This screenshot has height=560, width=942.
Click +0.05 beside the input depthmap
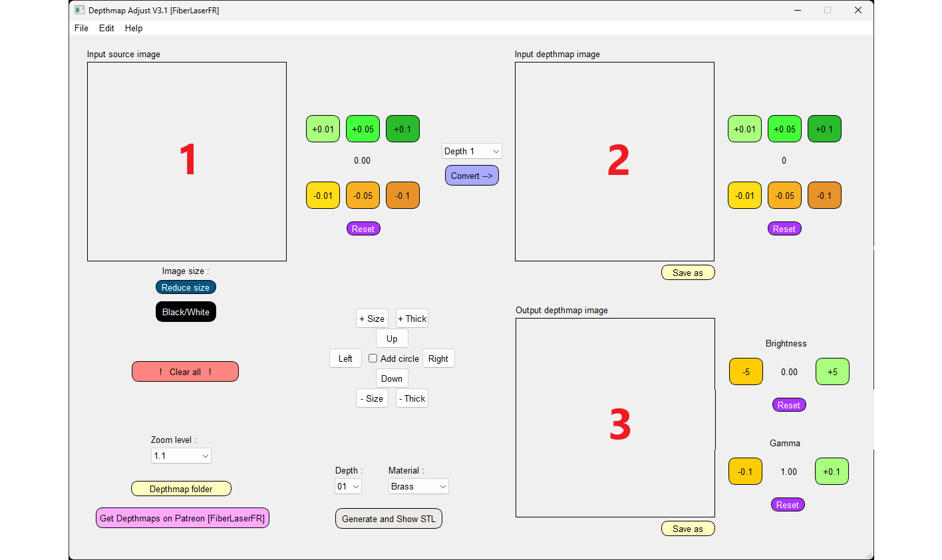pos(785,129)
